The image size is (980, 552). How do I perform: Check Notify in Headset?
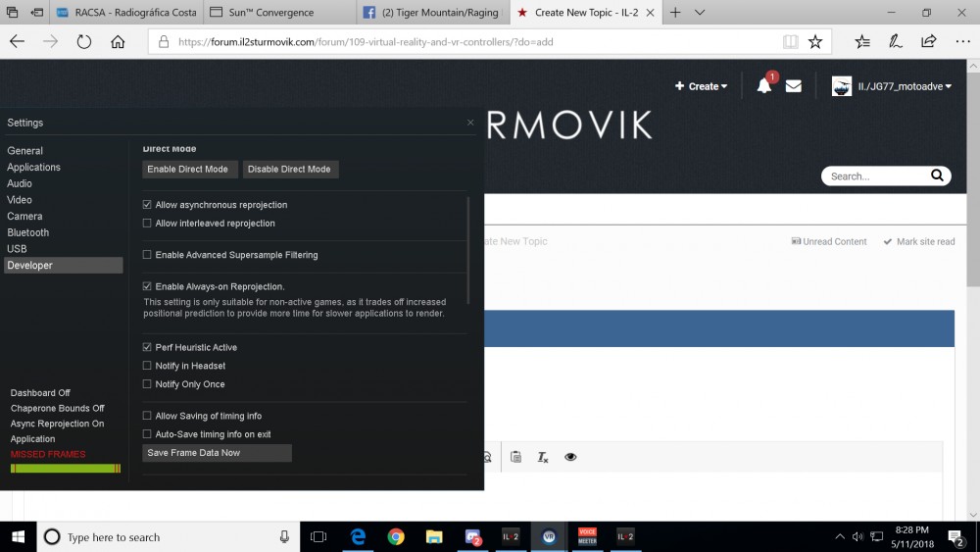pos(147,366)
